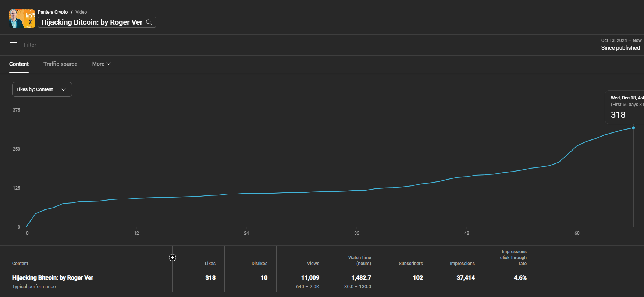The image size is (644, 297).
Task: Click the typical watch time range 30.0 – 130.0
Action: point(357,287)
